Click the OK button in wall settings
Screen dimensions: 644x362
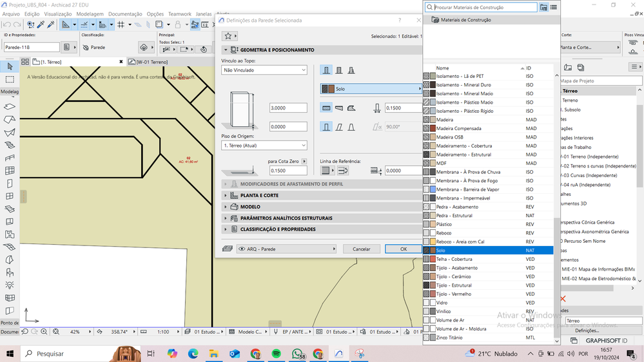tap(404, 249)
